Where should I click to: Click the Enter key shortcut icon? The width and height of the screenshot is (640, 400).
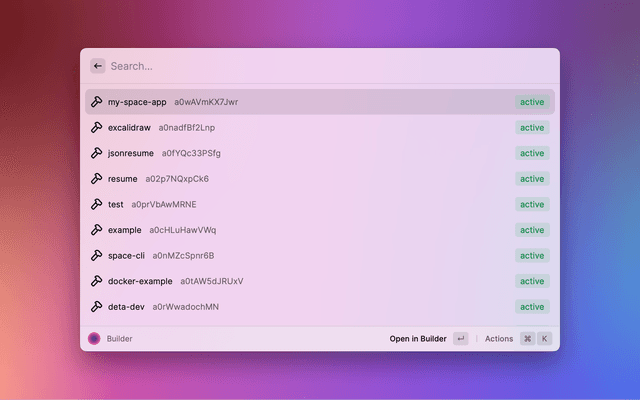[x=460, y=339]
